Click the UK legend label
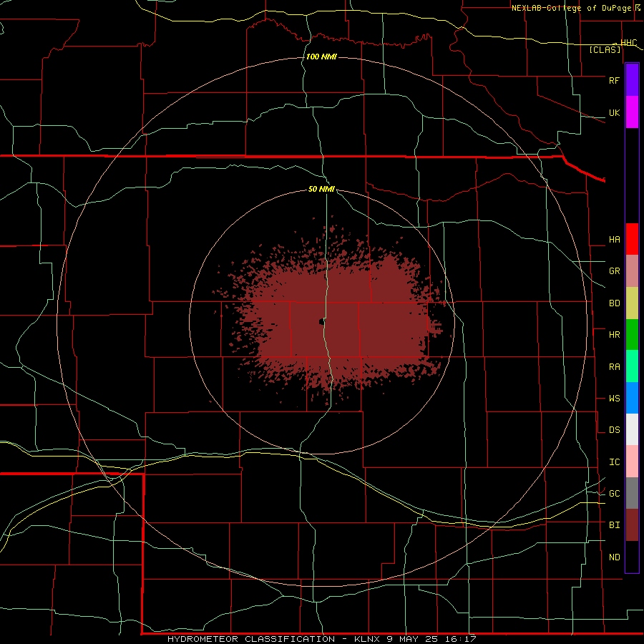 click(614, 113)
